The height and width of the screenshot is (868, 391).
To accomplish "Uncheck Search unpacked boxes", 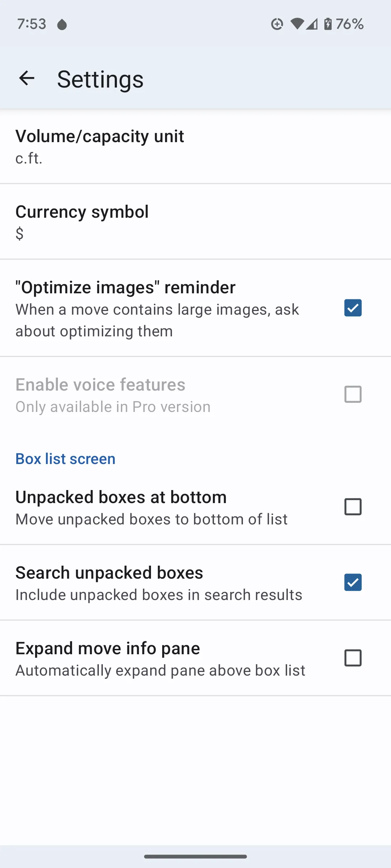I will pyautogui.click(x=352, y=582).
